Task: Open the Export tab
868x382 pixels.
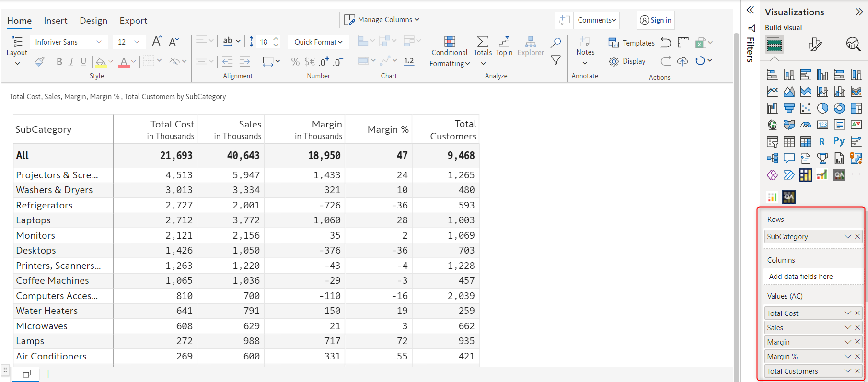Action: pyautogui.click(x=133, y=21)
